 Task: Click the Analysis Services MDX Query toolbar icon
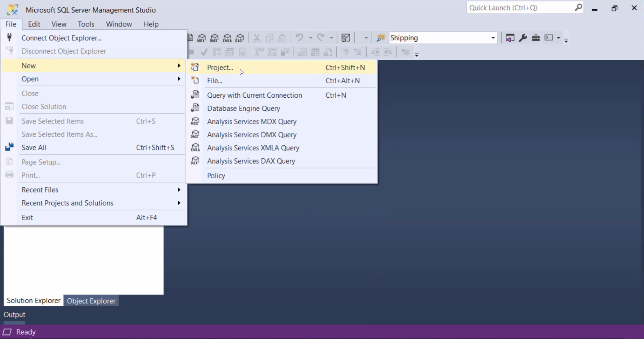[x=202, y=38]
